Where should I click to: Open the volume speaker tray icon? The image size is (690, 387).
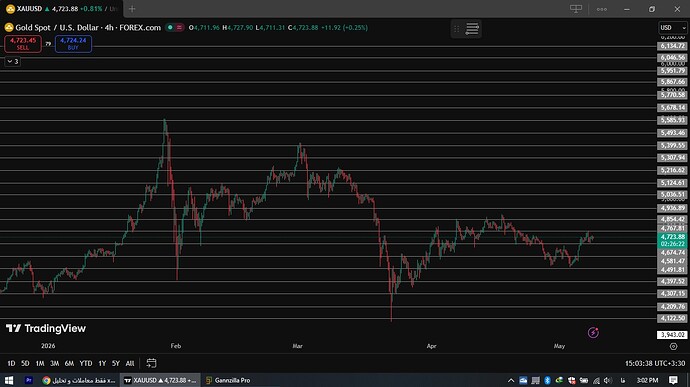[608, 380]
